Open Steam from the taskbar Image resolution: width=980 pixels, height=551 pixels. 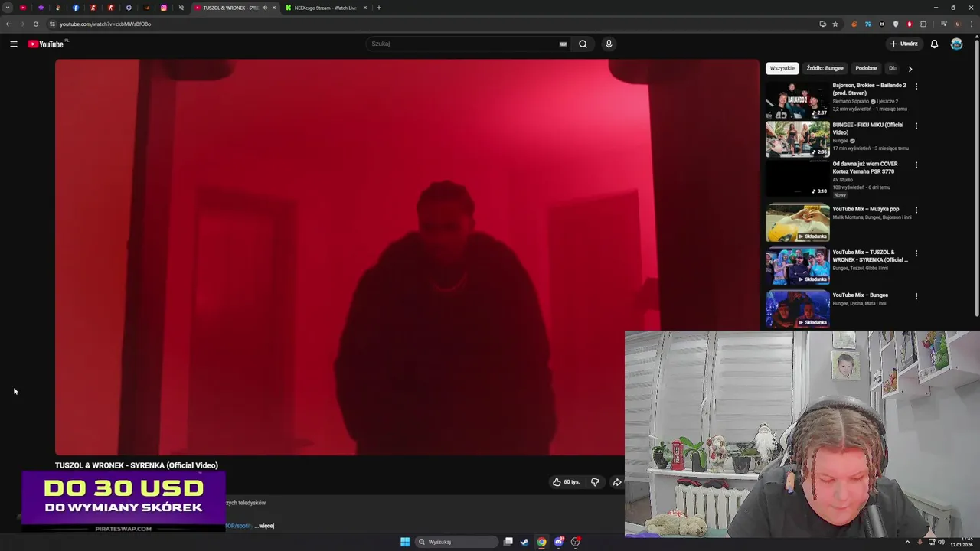pyautogui.click(x=524, y=542)
